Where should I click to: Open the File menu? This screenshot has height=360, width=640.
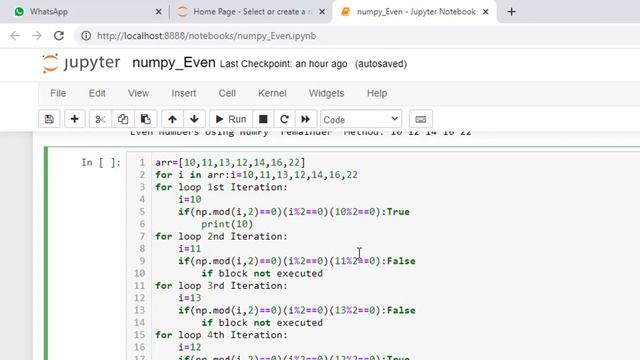click(x=58, y=93)
